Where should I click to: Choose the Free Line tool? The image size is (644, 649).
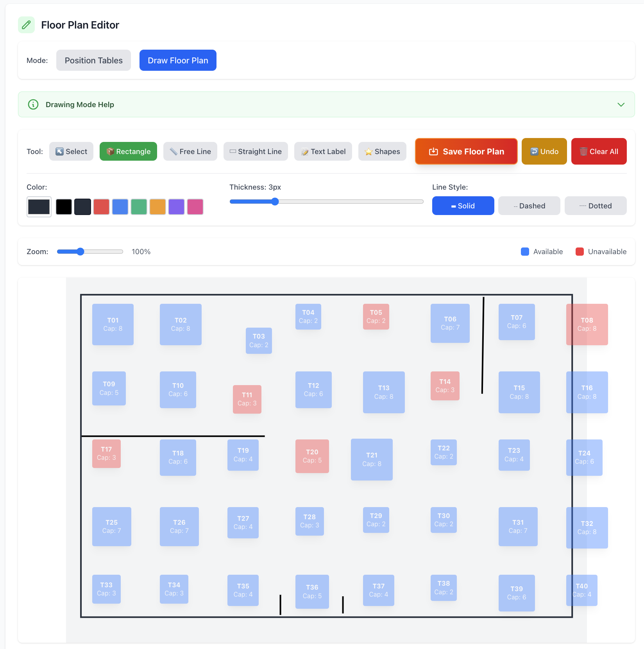pos(190,151)
